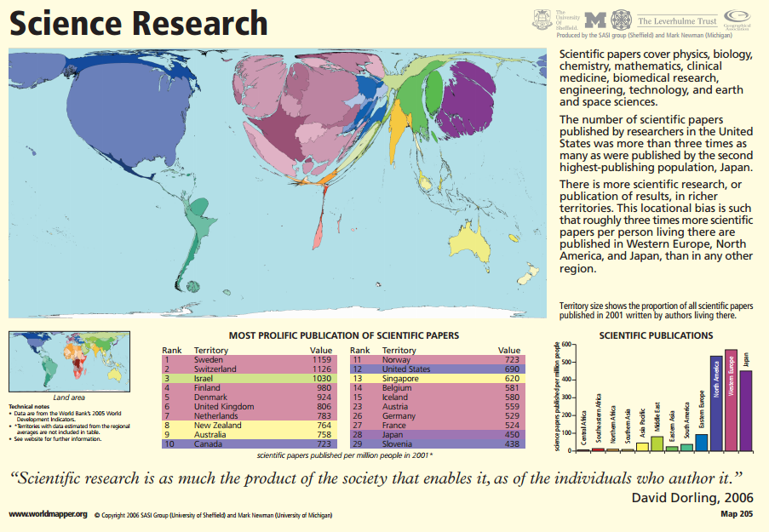Click the orange India shape on cartogram
The height and width of the screenshot is (532, 769).
click(399, 130)
